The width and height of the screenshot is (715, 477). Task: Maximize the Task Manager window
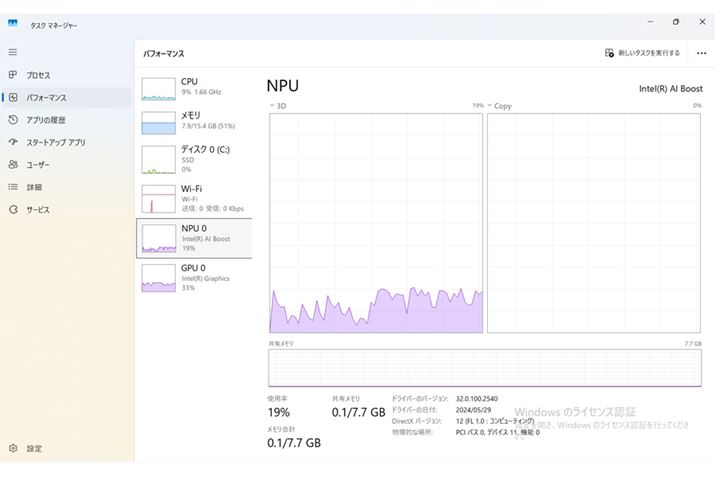click(x=676, y=22)
